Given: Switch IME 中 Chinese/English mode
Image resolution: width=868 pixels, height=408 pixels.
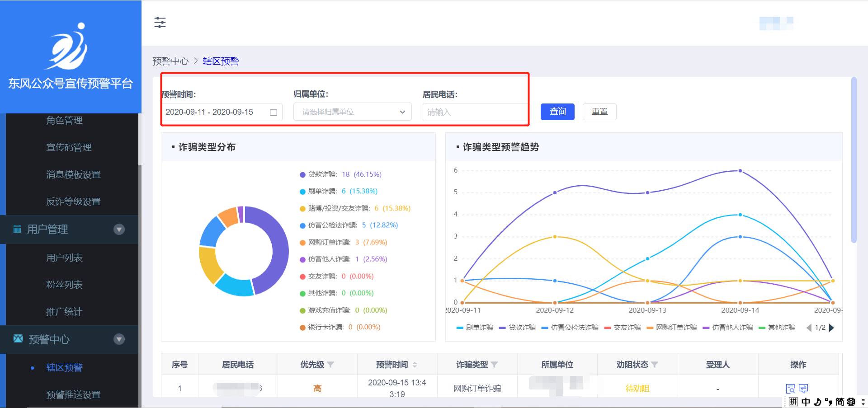Looking at the screenshot, I should pos(806,402).
